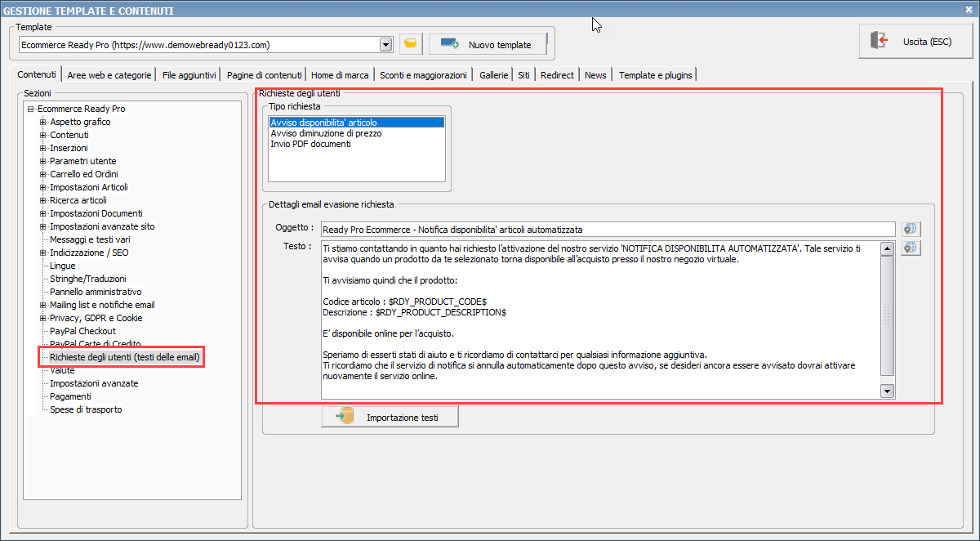Expand the Impostazioni Articoli node
The height and width of the screenshot is (541, 980).
coord(43,187)
